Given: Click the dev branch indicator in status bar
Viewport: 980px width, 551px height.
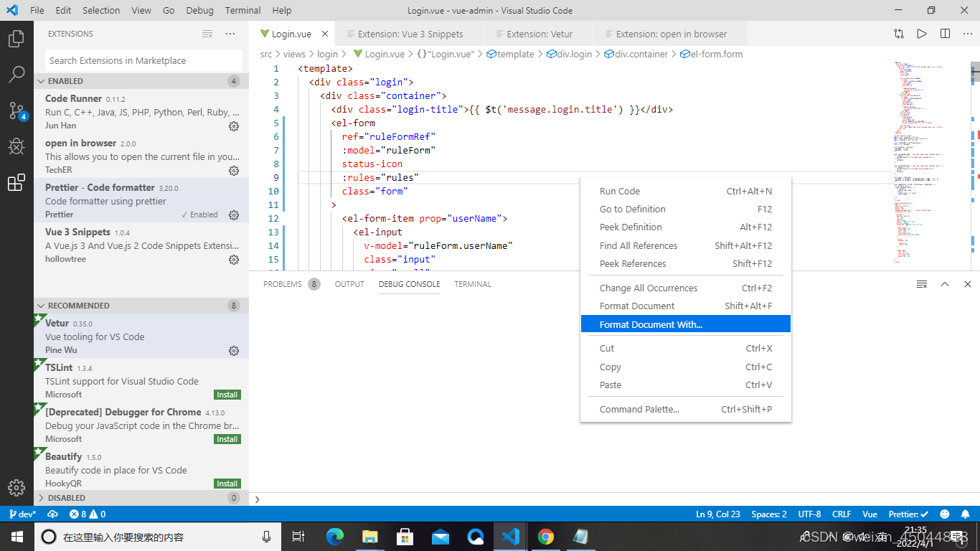Looking at the screenshot, I should tap(22, 514).
